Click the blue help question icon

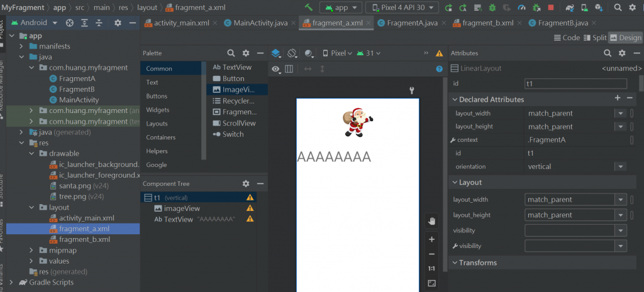(x=440, y=69)
